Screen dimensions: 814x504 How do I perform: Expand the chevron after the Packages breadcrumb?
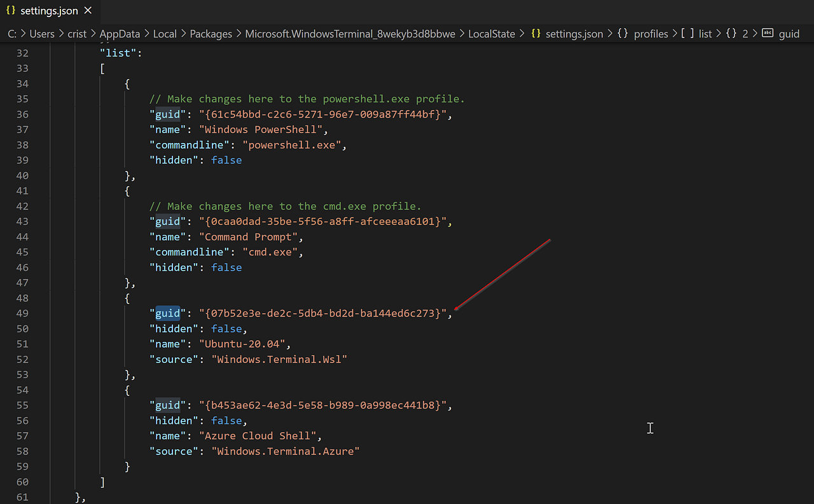(x=238, y=33)
